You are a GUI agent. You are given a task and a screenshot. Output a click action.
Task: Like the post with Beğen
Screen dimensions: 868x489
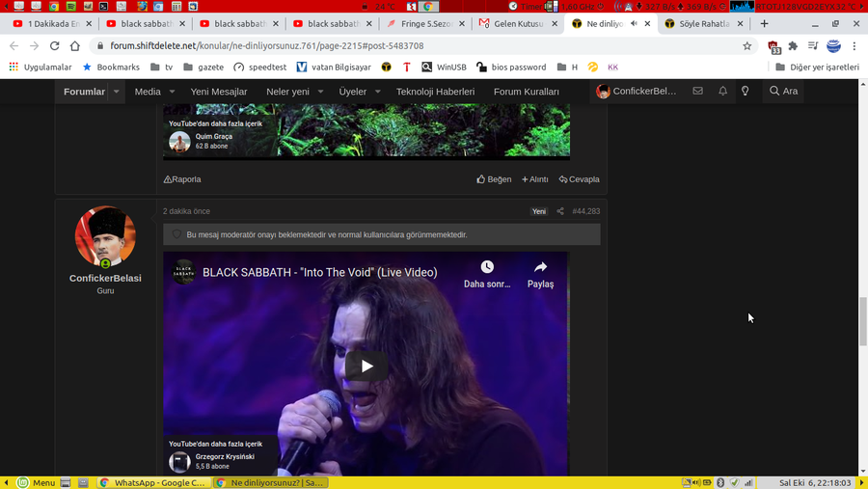pos(494,179)
